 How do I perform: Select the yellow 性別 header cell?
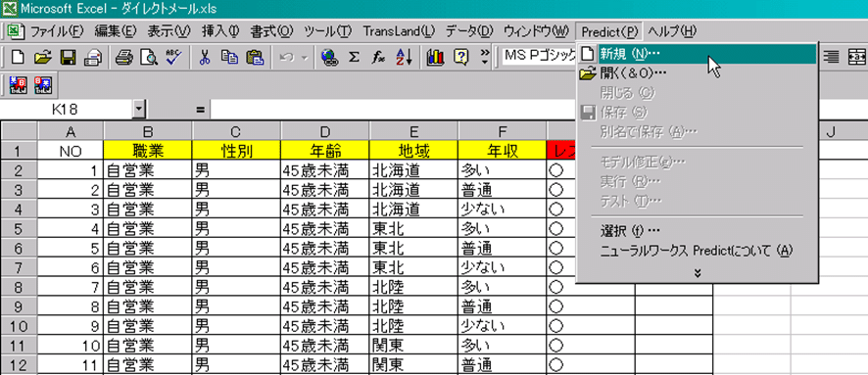point(236,151)
